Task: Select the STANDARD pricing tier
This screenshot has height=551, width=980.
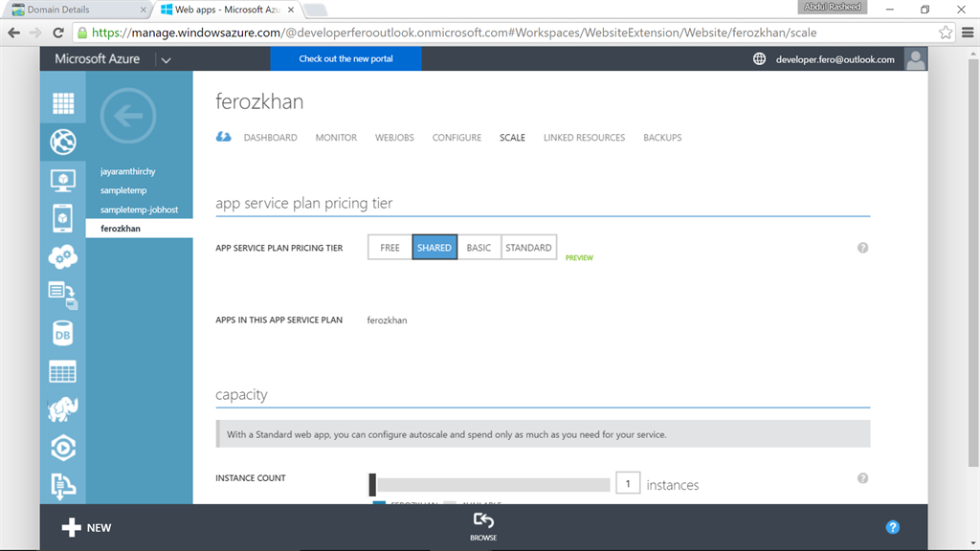Action: point(528,248)
